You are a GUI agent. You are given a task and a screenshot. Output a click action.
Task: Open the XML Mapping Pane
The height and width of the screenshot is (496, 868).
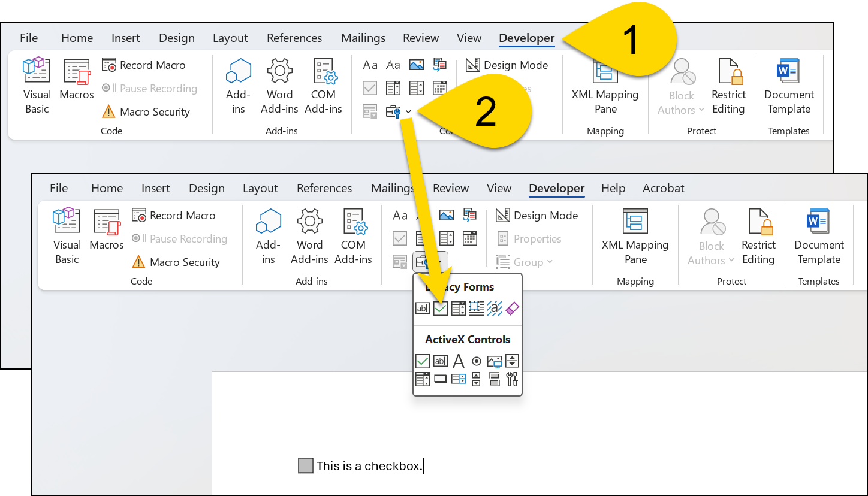(635, 238)
